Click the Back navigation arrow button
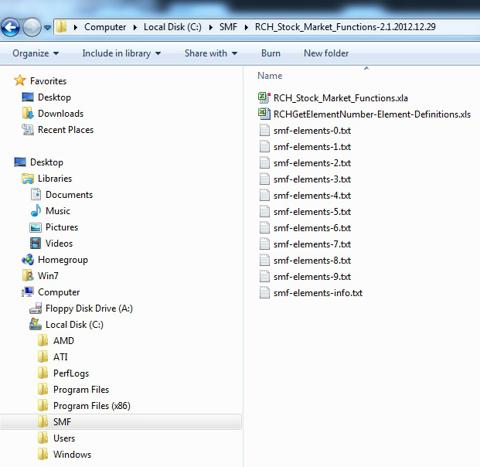The image size is (480, 467). click(10, 27)
